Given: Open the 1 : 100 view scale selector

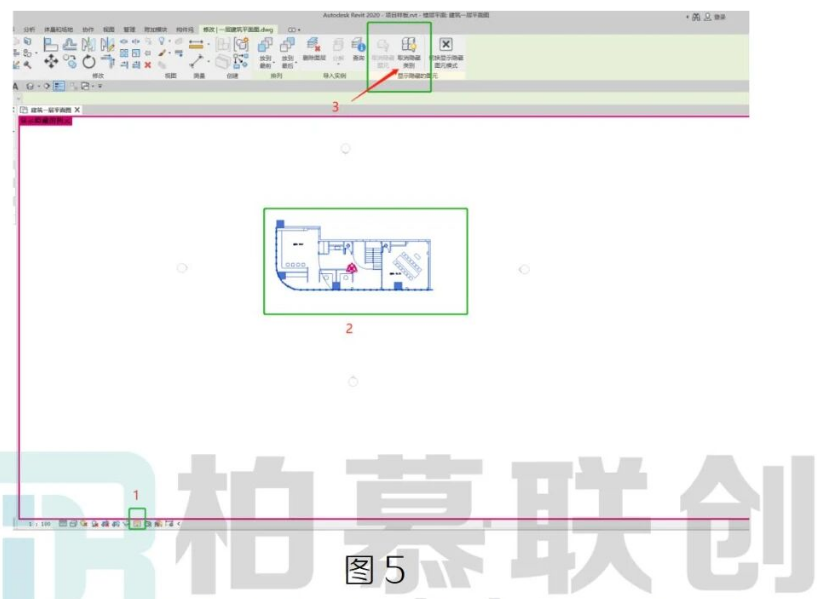Looking at the screenshot, I should 40,524.
